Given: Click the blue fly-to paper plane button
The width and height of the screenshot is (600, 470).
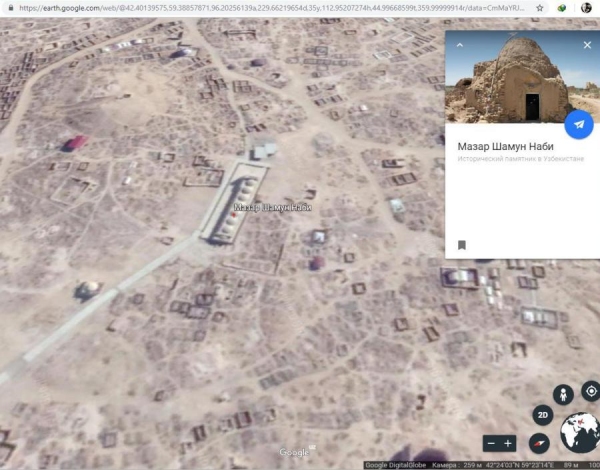Looking at the screenshot, I should click(579, 124).
